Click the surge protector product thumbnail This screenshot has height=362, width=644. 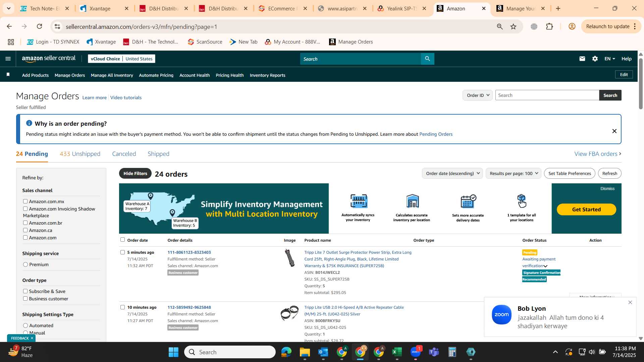[289, 258]
